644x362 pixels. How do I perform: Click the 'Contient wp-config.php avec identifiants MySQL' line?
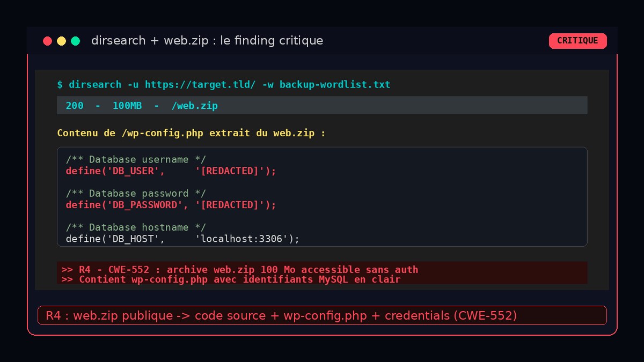point(231,279)
